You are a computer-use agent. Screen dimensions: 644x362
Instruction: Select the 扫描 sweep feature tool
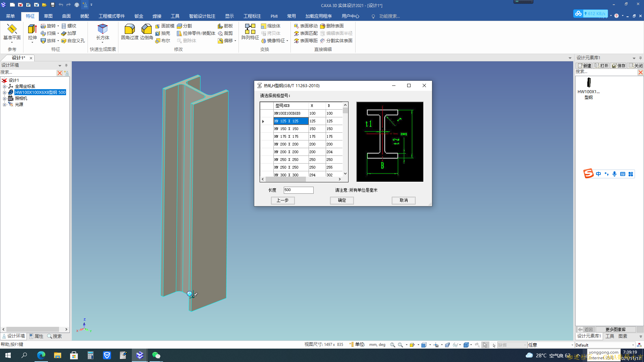pyautogui.click(x=48, y=33)
